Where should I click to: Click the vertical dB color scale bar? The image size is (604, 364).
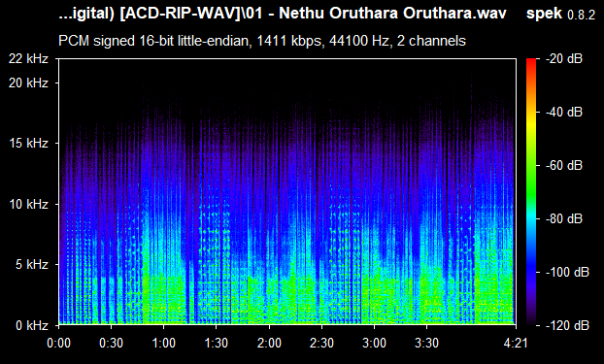tap(531, 192)
